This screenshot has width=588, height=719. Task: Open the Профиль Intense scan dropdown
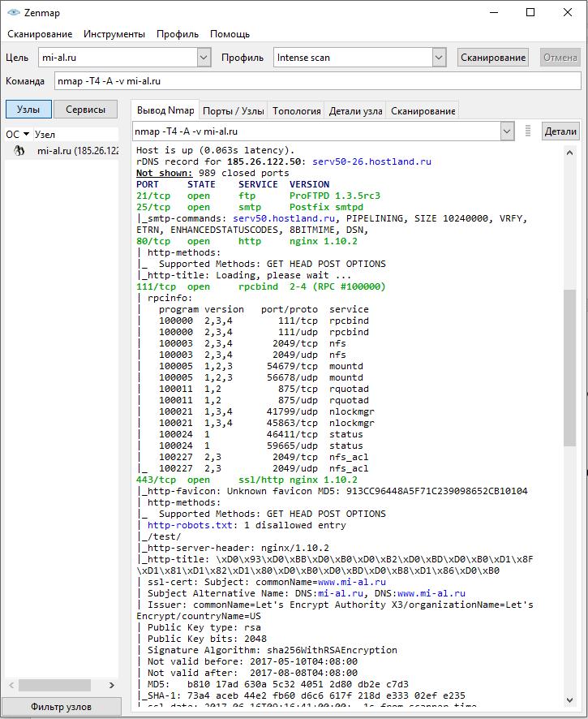click(x=439, y=58)
